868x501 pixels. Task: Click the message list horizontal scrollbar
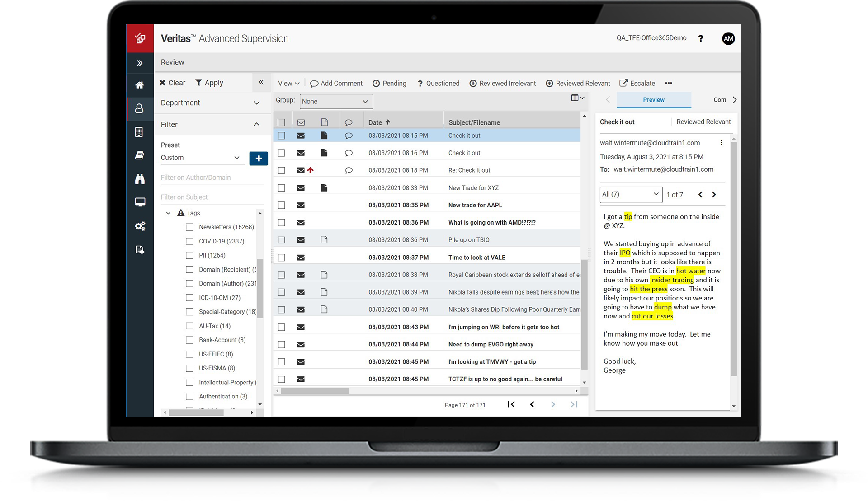click(x=315, y=391)
